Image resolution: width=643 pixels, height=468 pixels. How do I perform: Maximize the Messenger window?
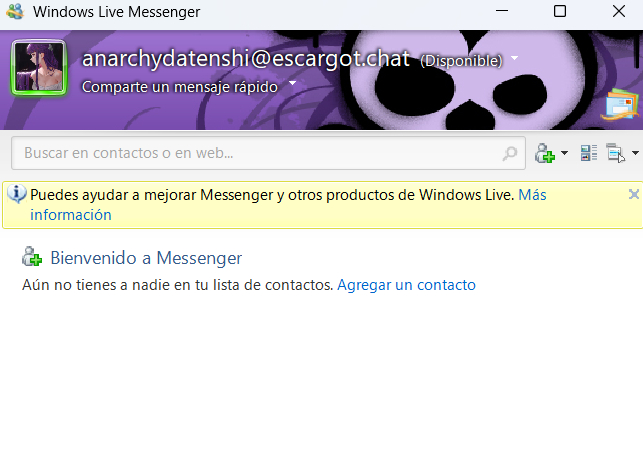[560, 12]
